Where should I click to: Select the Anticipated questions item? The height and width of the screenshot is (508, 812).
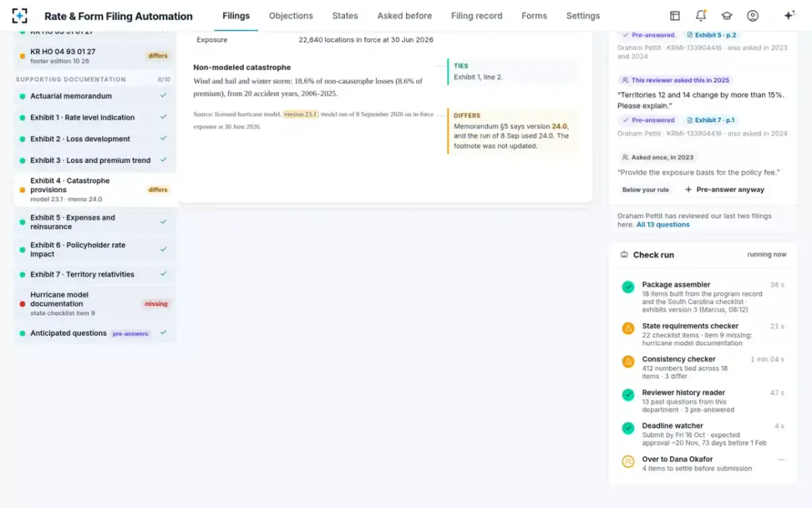95,333
